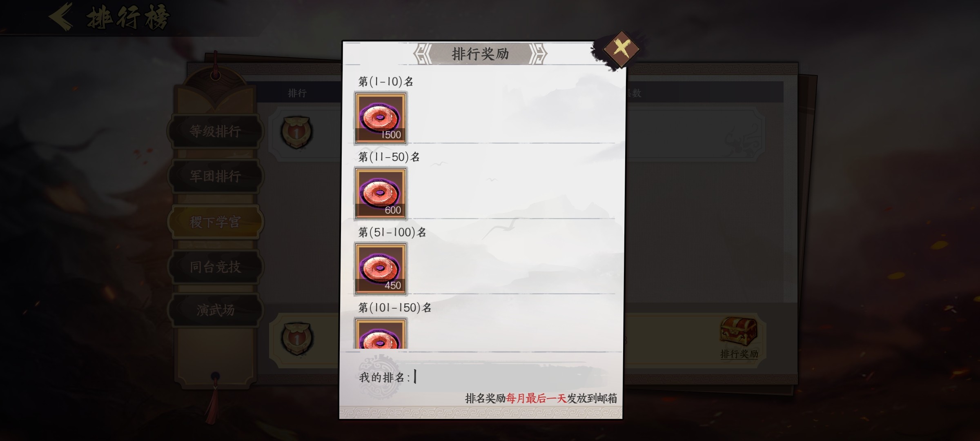The image size is (980, 441).
Task: Select the 600 jade reward icon
Action: click(x=381, y=194)
